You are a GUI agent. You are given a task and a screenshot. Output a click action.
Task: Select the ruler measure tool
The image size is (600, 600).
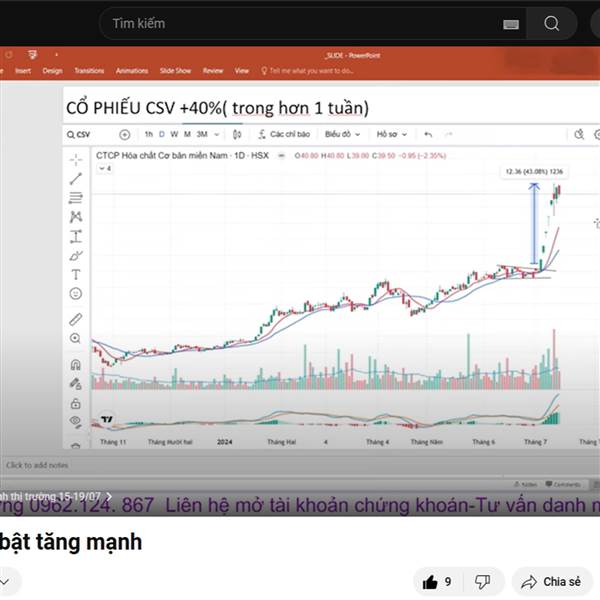point(76,320)
